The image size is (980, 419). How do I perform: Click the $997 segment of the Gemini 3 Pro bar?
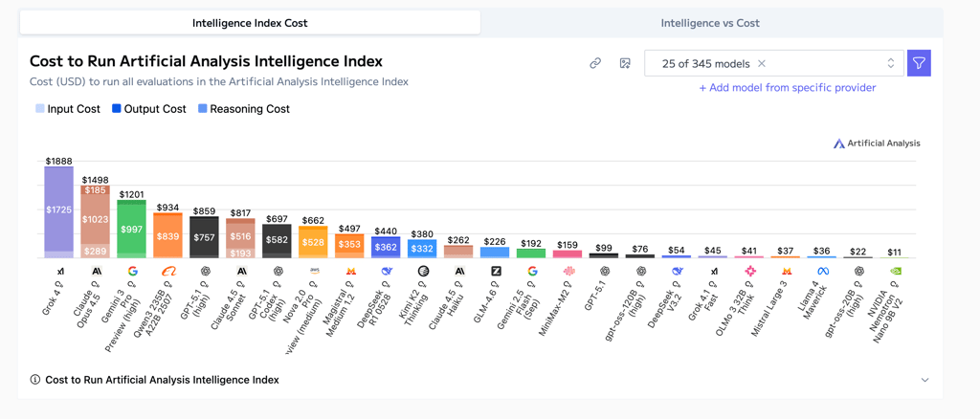click(132, 230)
